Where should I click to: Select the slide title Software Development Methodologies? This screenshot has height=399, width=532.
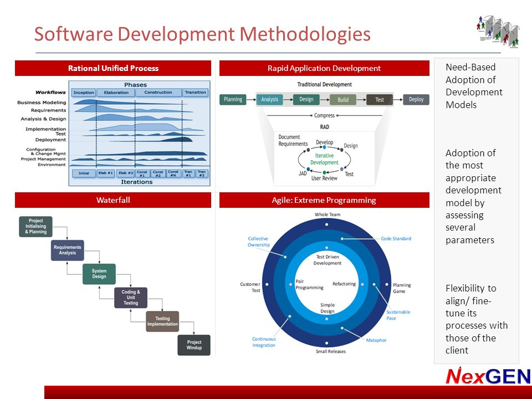click(x=202, y=34)
